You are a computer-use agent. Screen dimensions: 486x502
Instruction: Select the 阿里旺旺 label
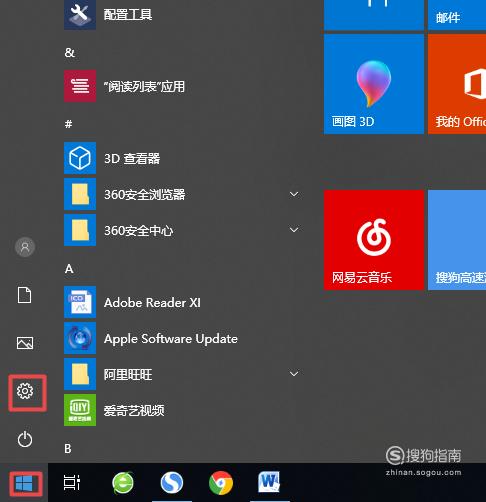[128, 375]
